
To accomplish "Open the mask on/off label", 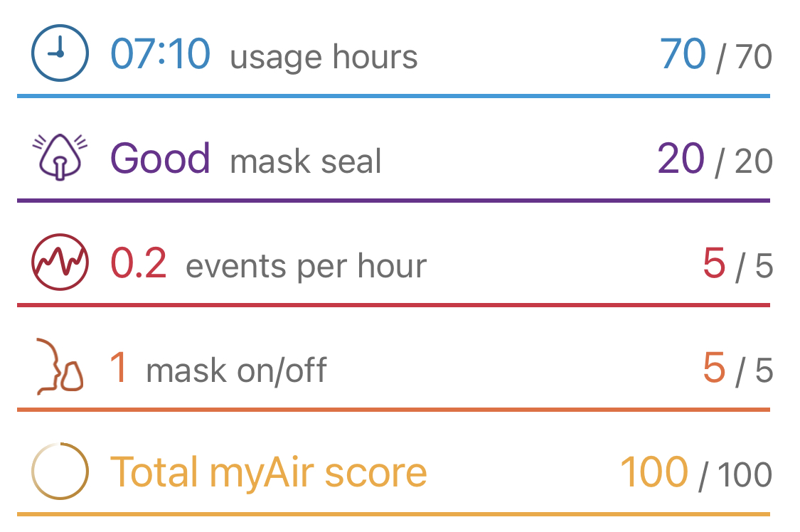I will click(x=236, y=371).
